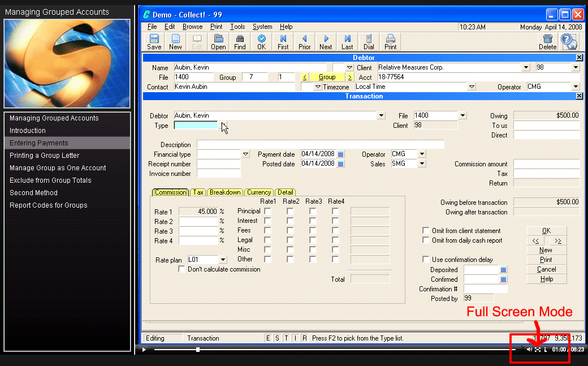Click the Description input field

tap(320, 144)
